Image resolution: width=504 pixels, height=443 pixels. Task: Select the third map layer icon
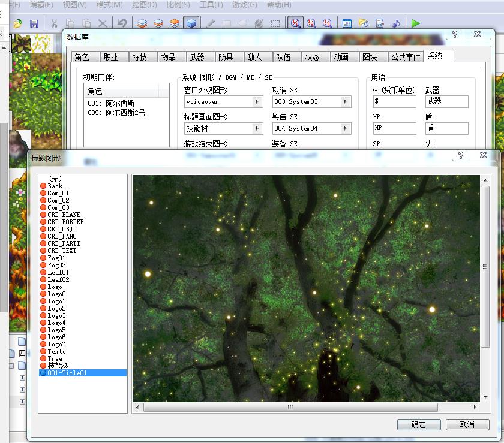[x=175, y=23]
